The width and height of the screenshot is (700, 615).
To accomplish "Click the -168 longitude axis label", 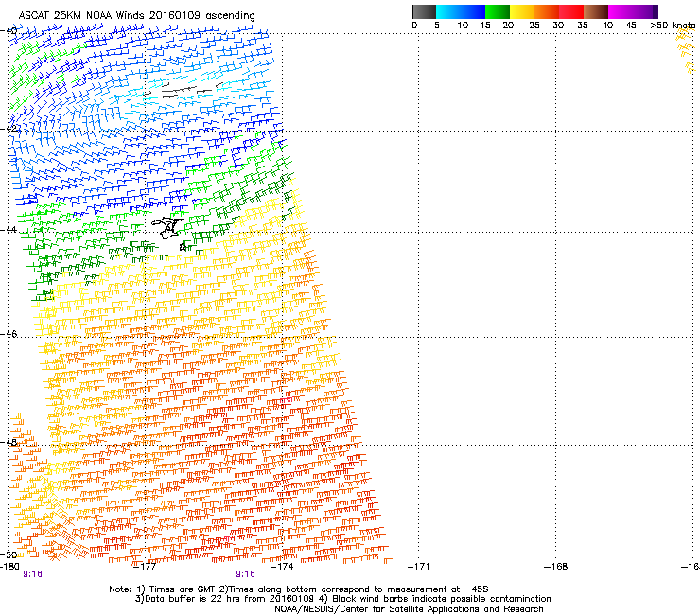I will pyautogui.click(x=555, y=567).
